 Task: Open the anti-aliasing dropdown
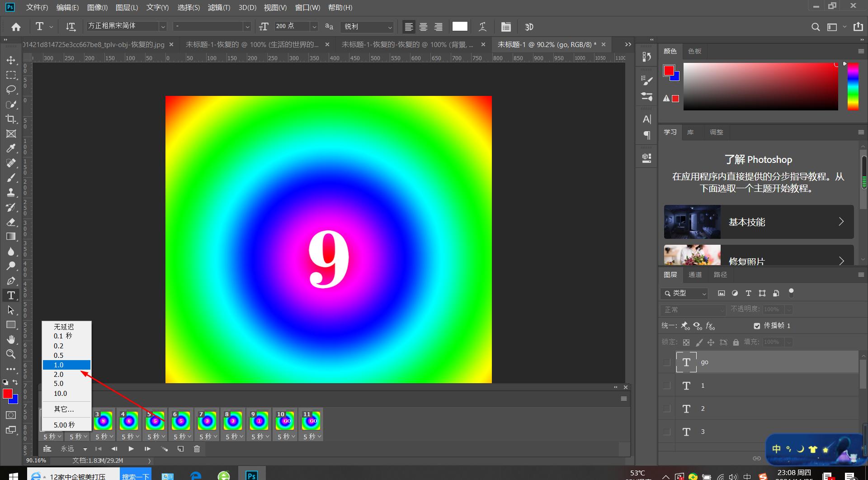pyautogui.click(x=368, y=27)
